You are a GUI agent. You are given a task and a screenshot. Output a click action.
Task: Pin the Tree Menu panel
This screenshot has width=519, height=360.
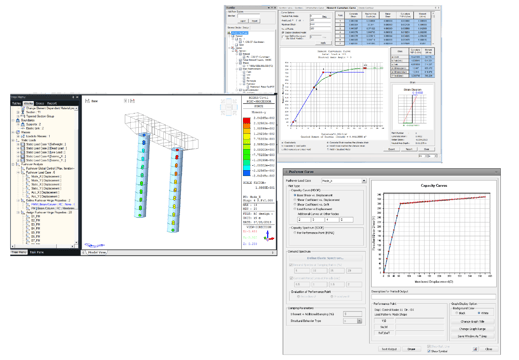coord(73,97)
